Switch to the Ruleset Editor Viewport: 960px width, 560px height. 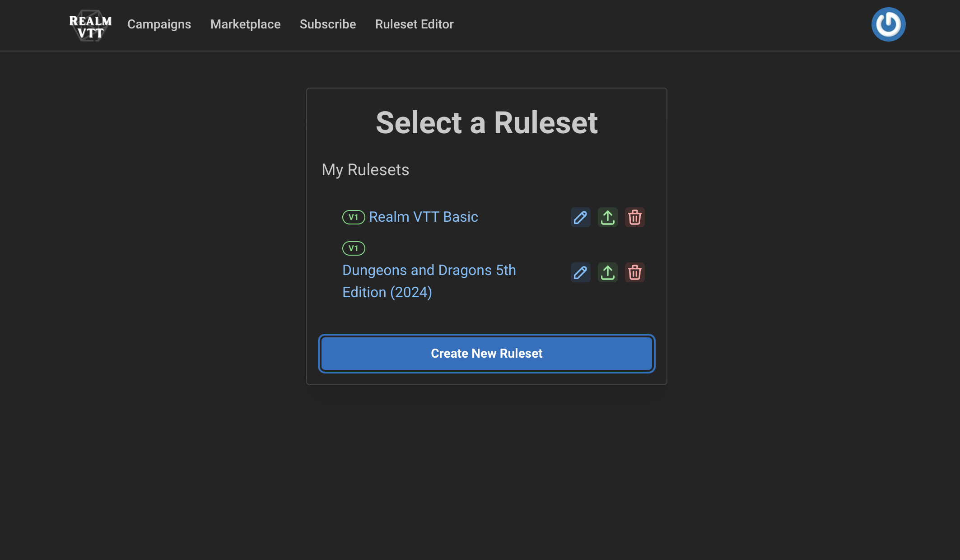(x=414, y=24)
